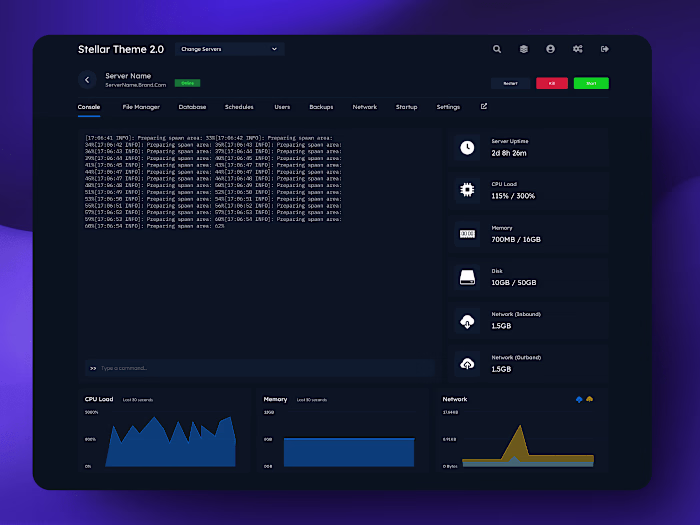The width and height of the screenshot is (700, 525).
Task: Focus the Type a command input
Action: [x=260, y=368]
